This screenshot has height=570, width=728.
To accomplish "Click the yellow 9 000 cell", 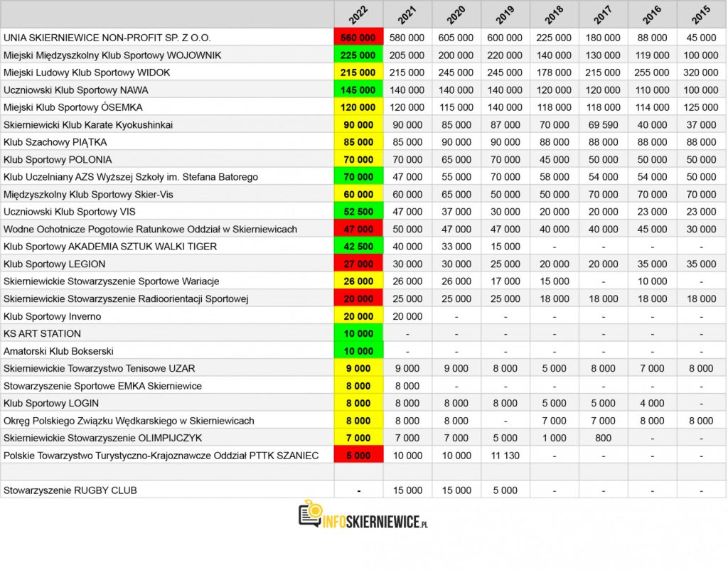I will pos(358,369).
